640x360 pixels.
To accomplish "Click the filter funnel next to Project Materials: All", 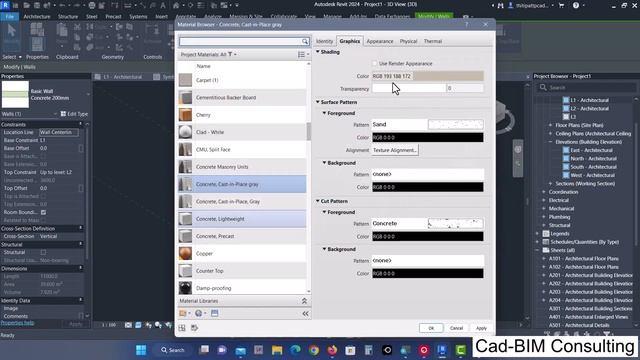I will pos(230,54).
